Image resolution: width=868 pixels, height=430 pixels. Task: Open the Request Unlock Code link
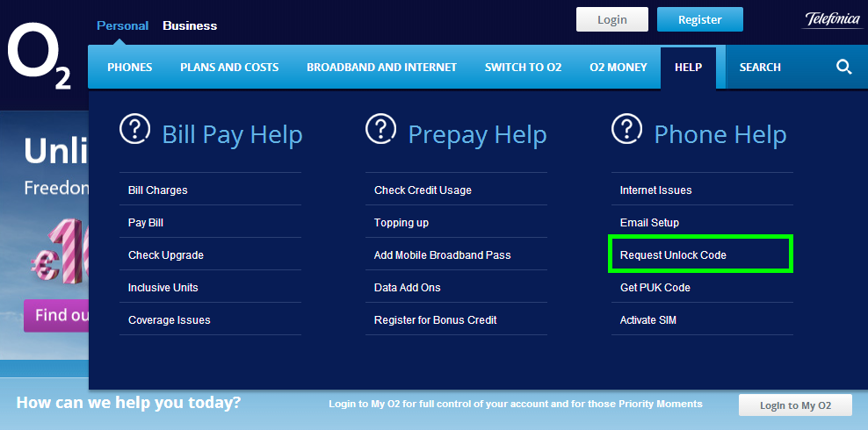point(673,255)
